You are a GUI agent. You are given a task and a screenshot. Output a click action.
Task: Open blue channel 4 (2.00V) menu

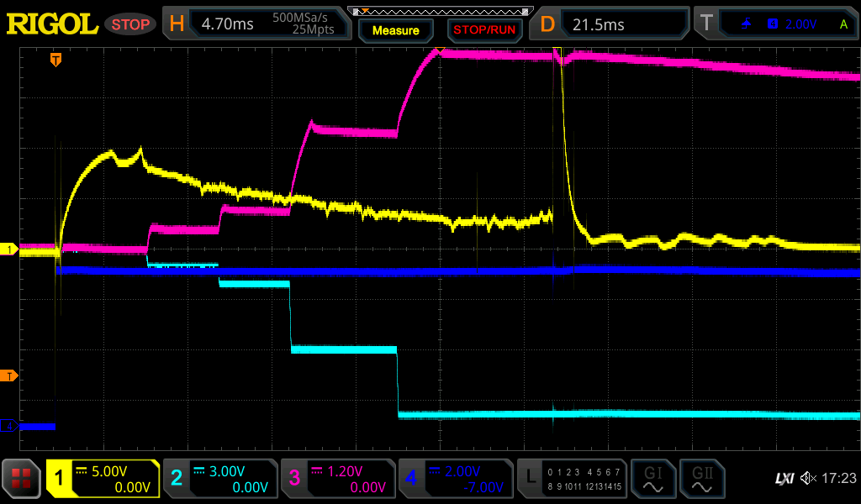456,479
